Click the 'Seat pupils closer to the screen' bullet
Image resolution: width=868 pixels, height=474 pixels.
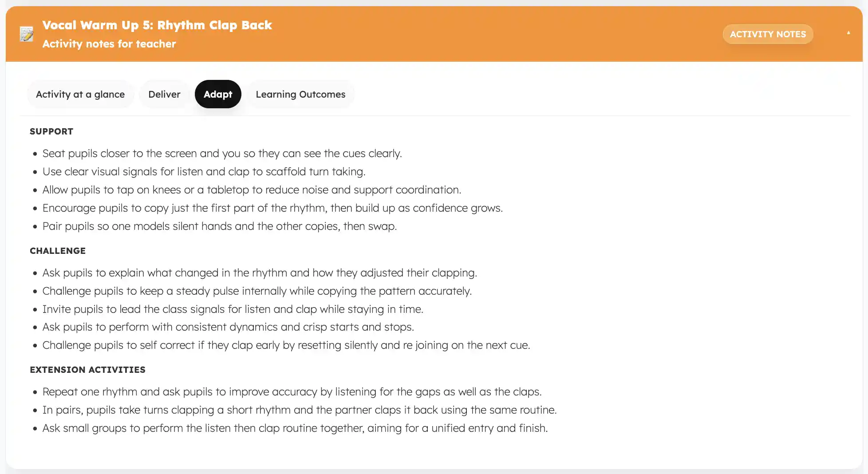(x=222, y=154)
